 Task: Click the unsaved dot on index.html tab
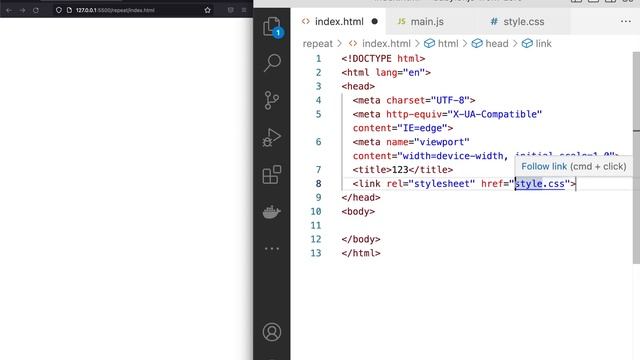click(374, 22)
